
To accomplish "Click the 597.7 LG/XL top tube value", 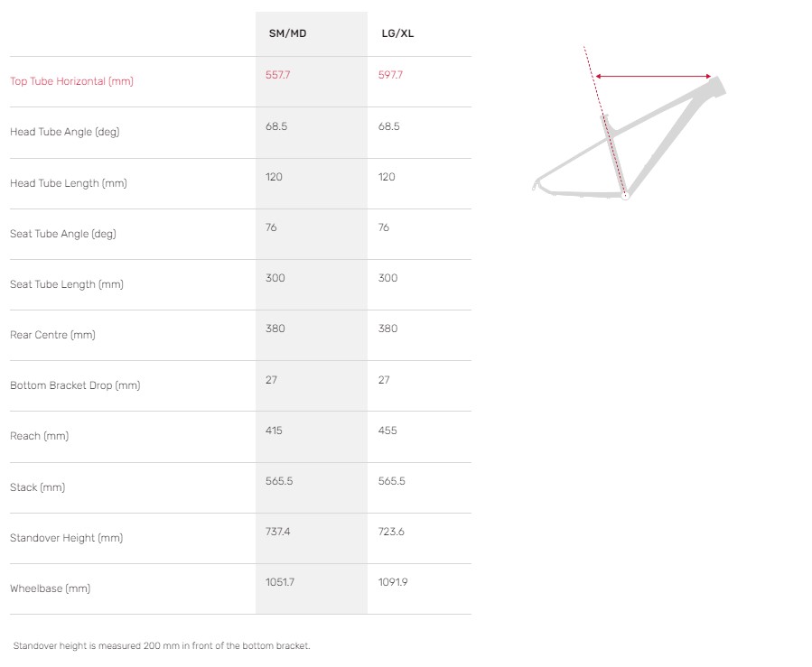I will 390,75.
